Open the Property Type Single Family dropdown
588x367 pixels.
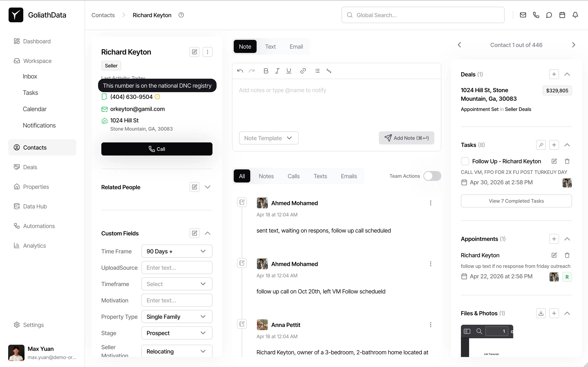(x=177, y=317)
